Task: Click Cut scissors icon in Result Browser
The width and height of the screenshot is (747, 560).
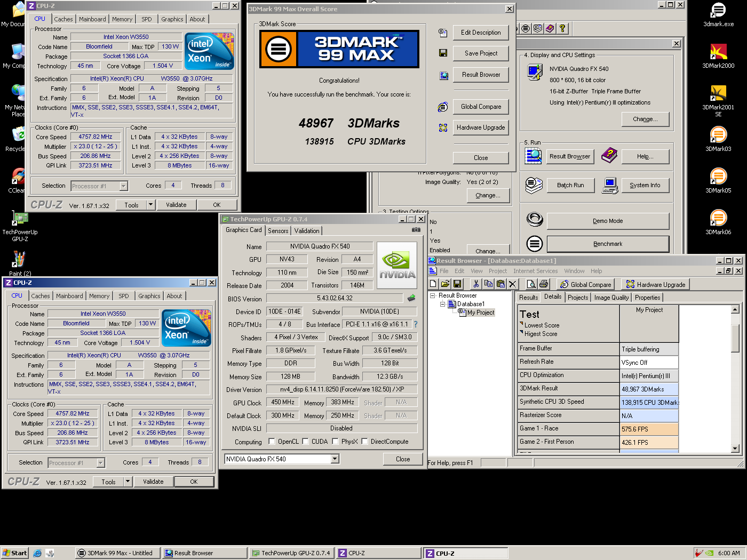Action: click(476, 284)
